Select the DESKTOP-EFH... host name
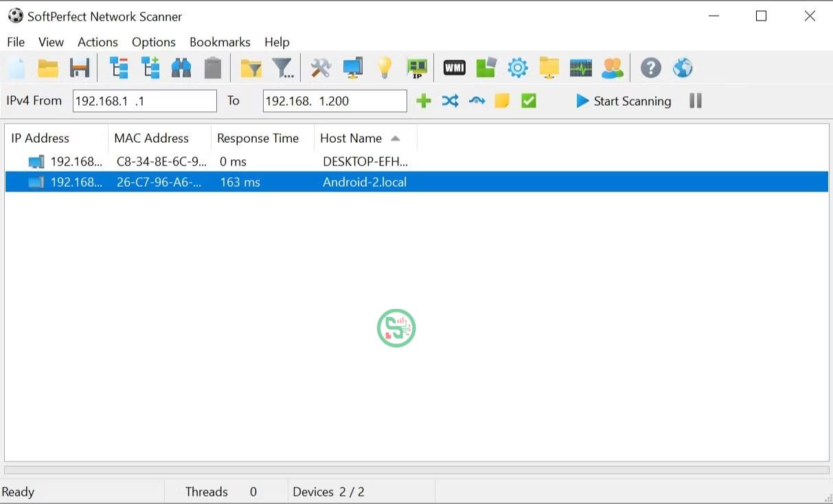This screenshot has width=833, height=504. (x=365, y=162)
